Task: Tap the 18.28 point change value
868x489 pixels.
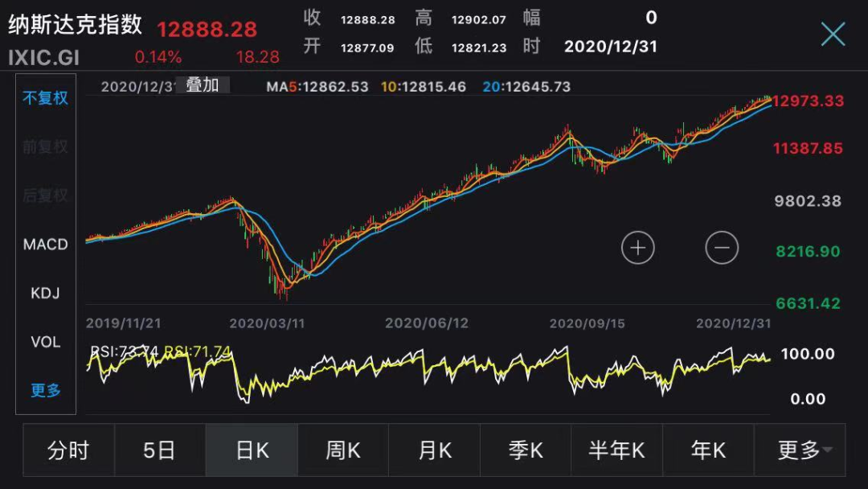Action: coord(257,57)
